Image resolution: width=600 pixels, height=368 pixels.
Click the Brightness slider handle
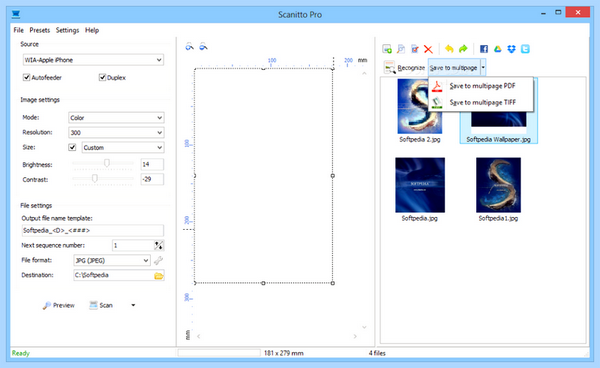[107, 163]
